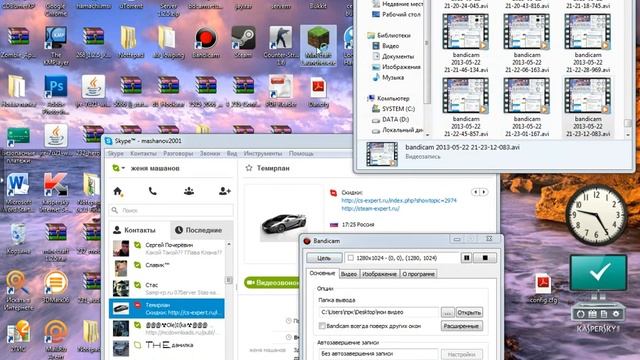Click Bandicam stop recording button
The height and width of the screenshot is (360, 640).
(485, 258)
